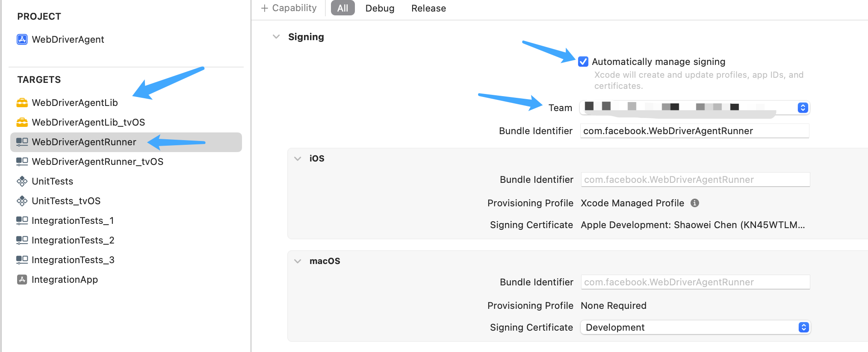Click the UnitTests_tvOS diamond icon
The height and width of the screenshot is (352, 868).
(22, 201)
